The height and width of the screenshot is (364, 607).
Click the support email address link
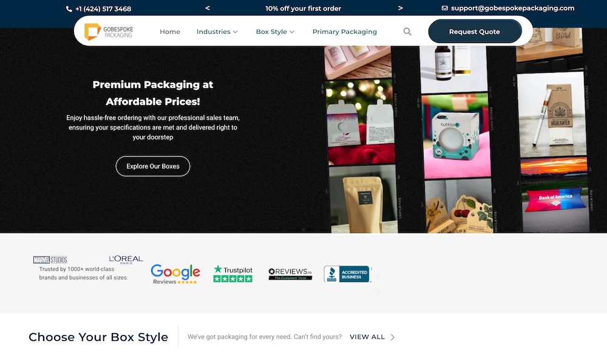(512, 8)
